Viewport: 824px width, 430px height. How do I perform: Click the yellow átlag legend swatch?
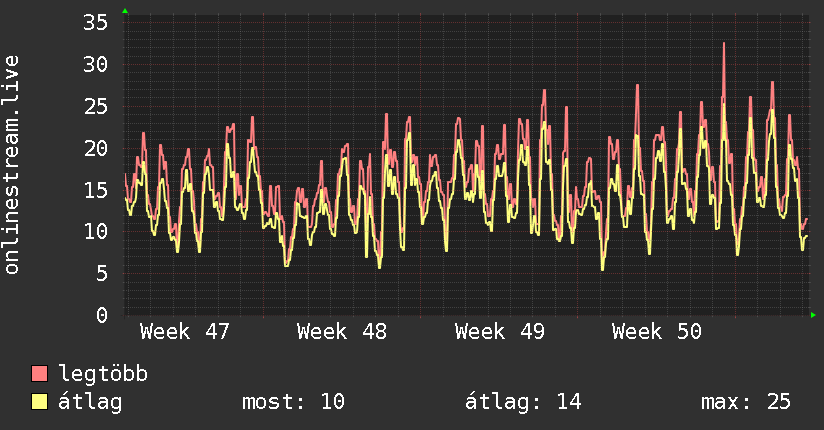(x=39, y=402)
